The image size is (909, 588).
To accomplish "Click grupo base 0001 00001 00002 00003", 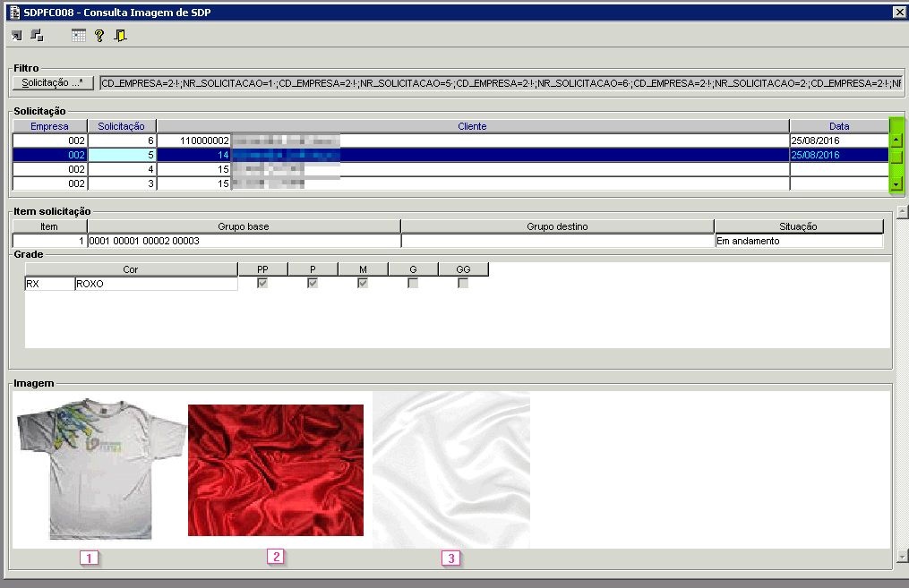I will [244, 241].
